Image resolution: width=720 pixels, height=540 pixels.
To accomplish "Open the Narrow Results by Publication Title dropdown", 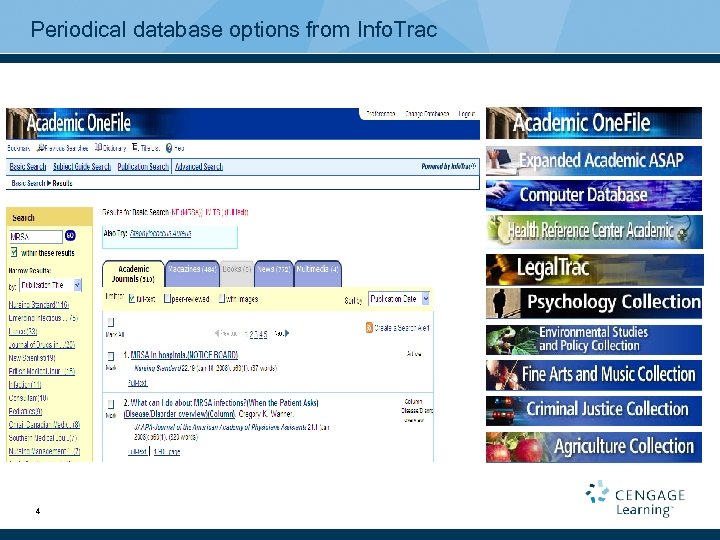I will pos(51,285).
